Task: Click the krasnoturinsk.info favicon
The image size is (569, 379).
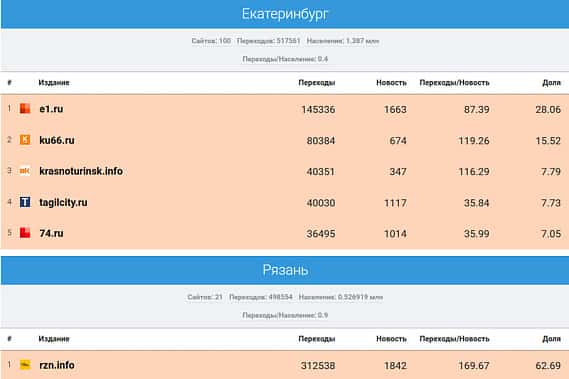Action: pos(25,171)
